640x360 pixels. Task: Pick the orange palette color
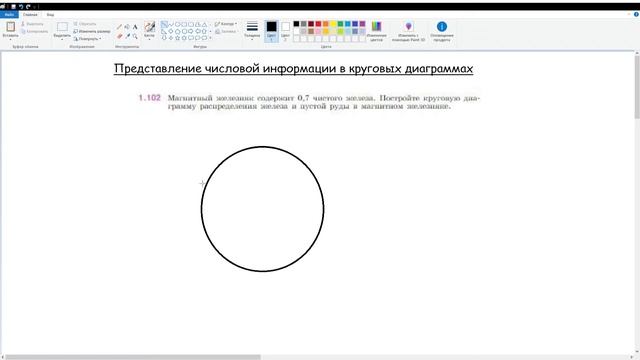pos(326,24)
